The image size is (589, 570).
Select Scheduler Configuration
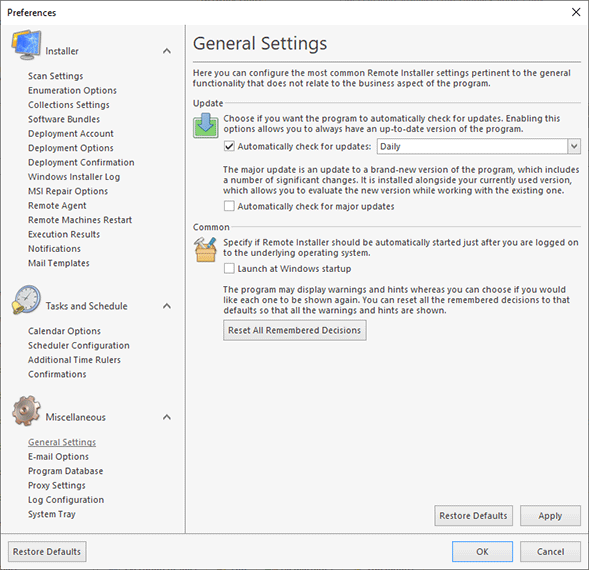79,345
